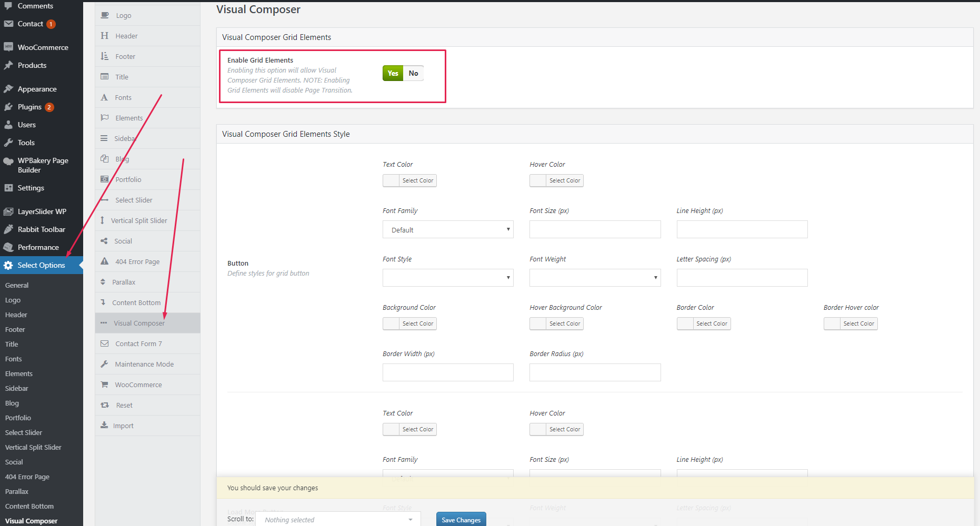This screenshot has height=526, width=980.
Task: Pick the Border Hover color swatch
Action: [x=851, y=323]
